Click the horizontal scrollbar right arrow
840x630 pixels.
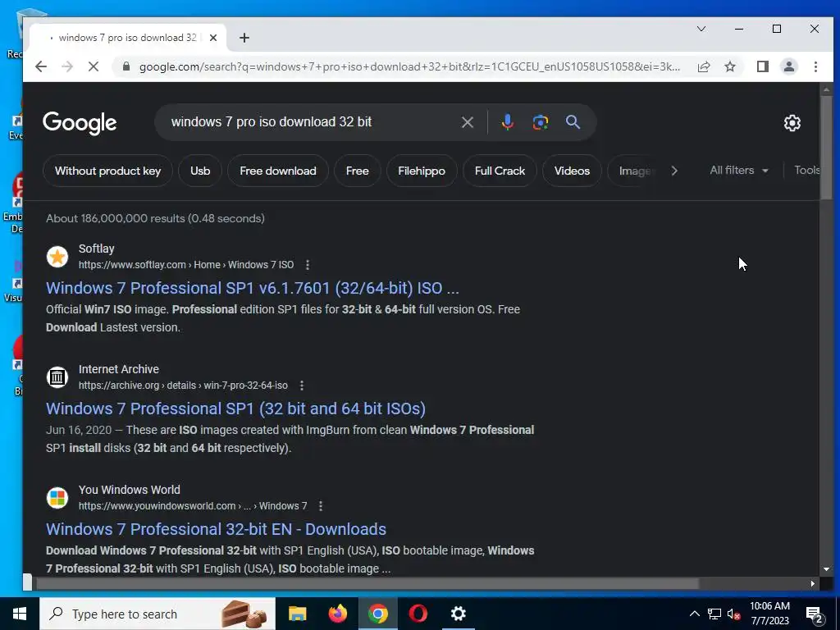(813, 583)
